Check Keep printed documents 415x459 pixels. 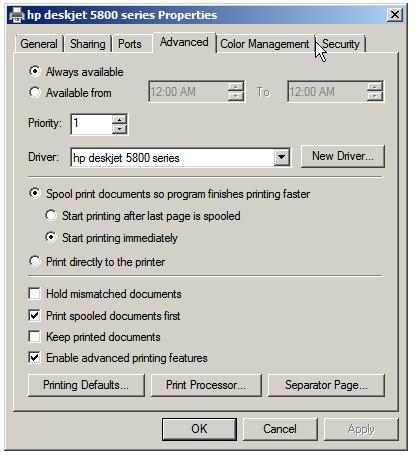pyautogui.click(x=35, y=337)
